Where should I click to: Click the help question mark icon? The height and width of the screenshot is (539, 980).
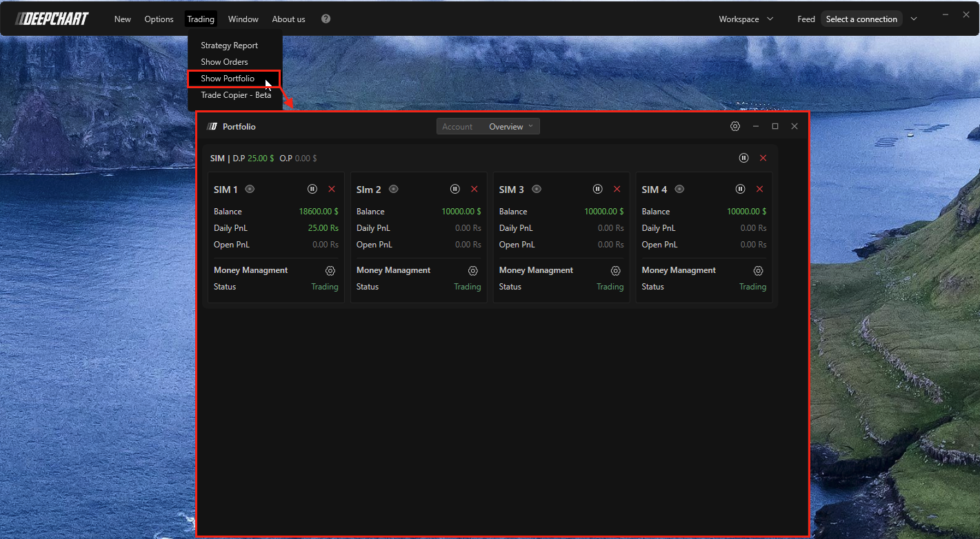(x=326, y=19)
